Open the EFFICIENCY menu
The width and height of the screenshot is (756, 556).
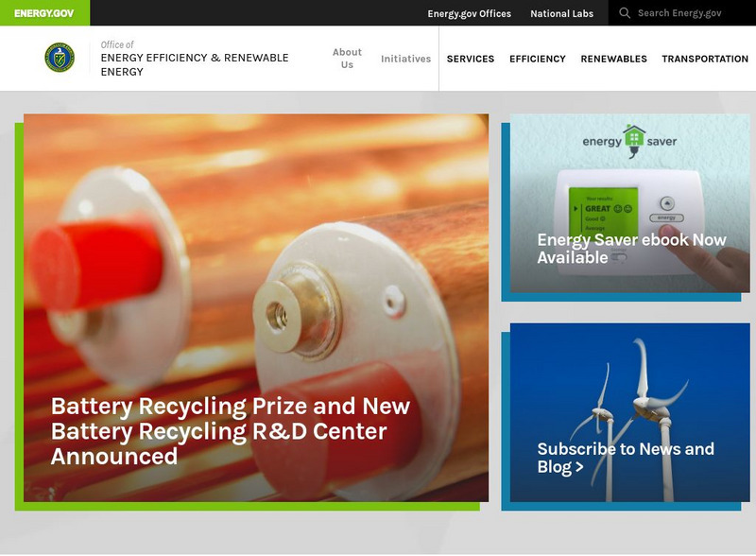tap(537, 59)
